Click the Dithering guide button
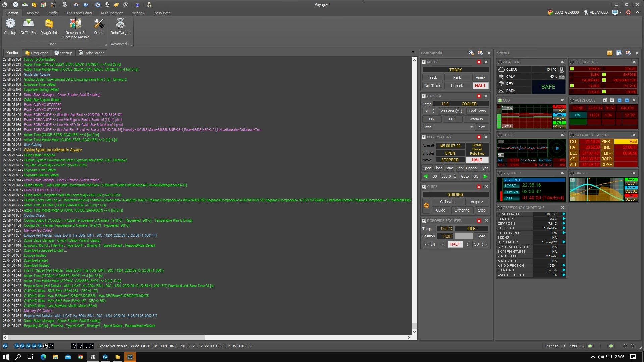The height and width of the screenshot is (362, 644). (462, 210)
